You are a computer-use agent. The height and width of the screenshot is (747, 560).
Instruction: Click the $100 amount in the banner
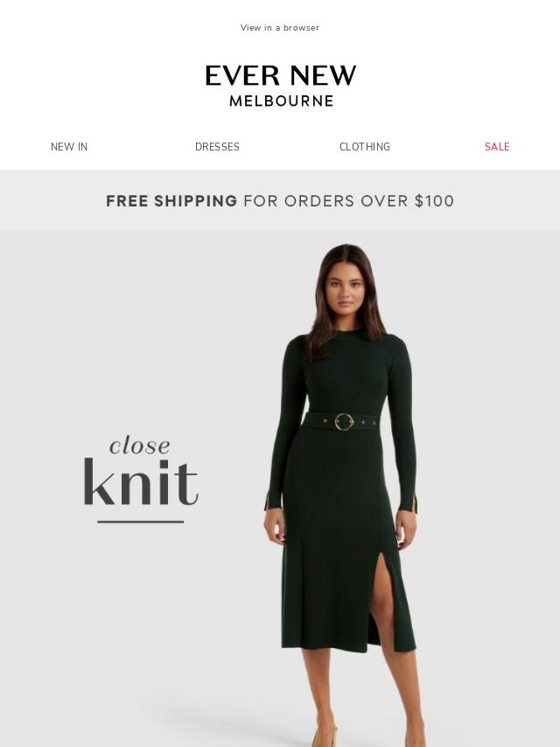coord(434,201)
